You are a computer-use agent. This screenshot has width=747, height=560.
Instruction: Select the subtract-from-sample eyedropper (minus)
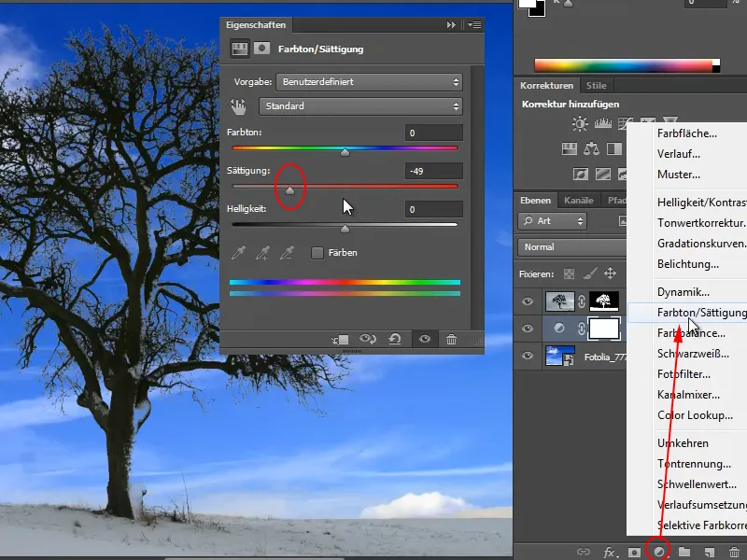pyautogui.click(x=287, y=252)
